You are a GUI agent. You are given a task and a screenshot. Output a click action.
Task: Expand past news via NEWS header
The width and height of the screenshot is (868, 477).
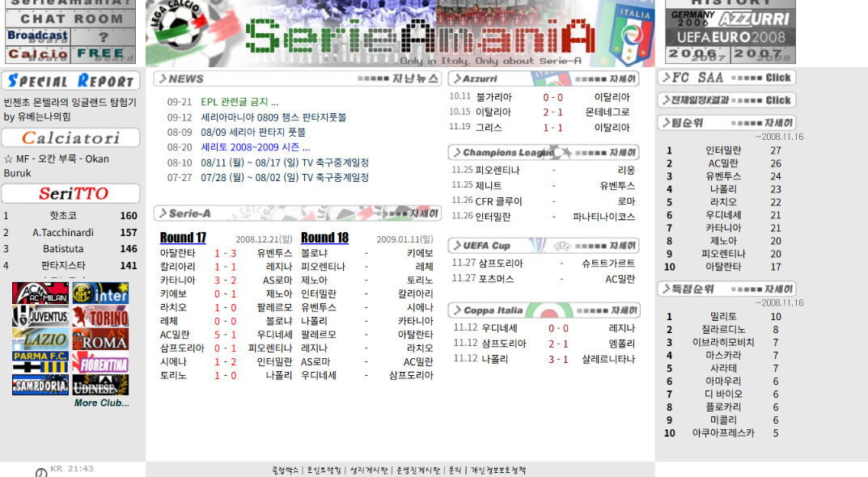297,78
